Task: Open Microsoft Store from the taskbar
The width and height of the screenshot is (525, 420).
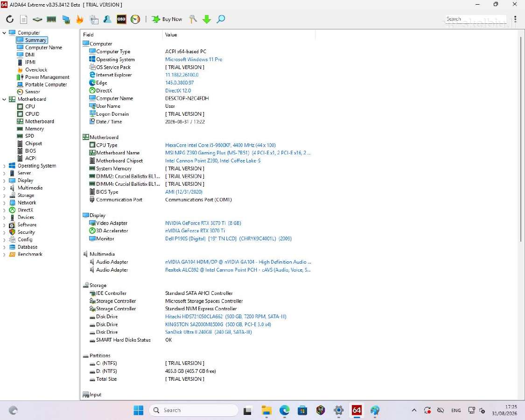Action: point(302,410)
